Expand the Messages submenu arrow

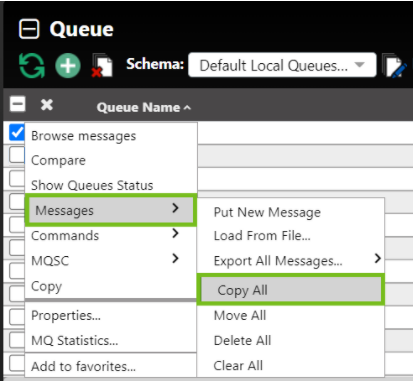175,208
